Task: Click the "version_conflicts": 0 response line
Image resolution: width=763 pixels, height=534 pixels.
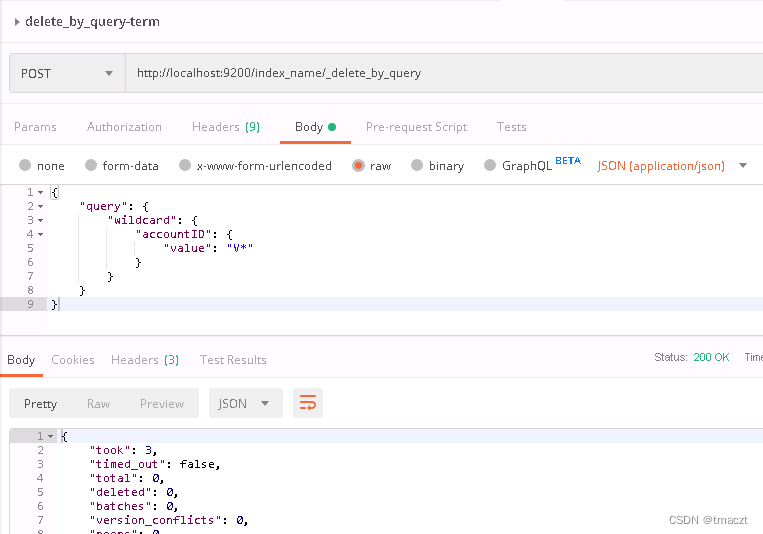Action: coord(169,520)
